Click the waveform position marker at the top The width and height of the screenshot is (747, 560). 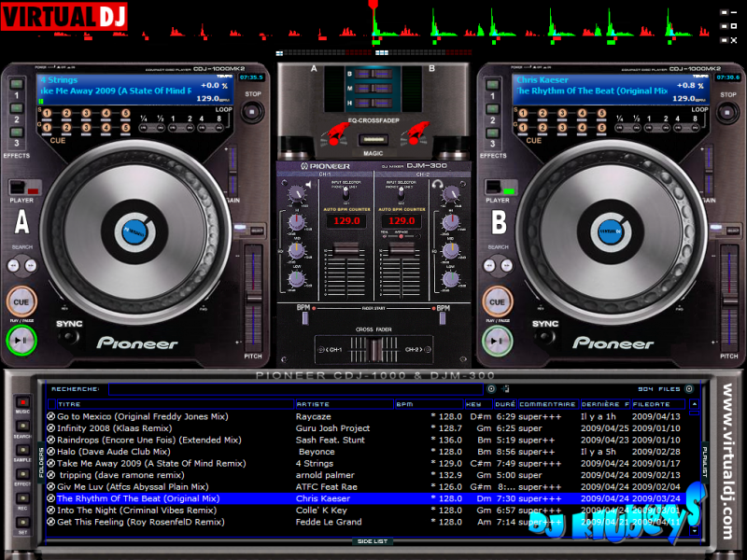click(373, 6)
